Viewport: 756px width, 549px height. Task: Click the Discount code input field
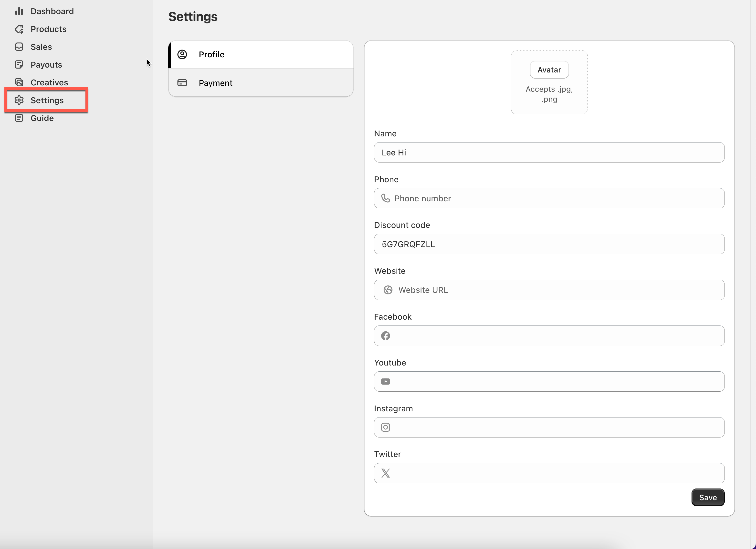coord(549,244)
